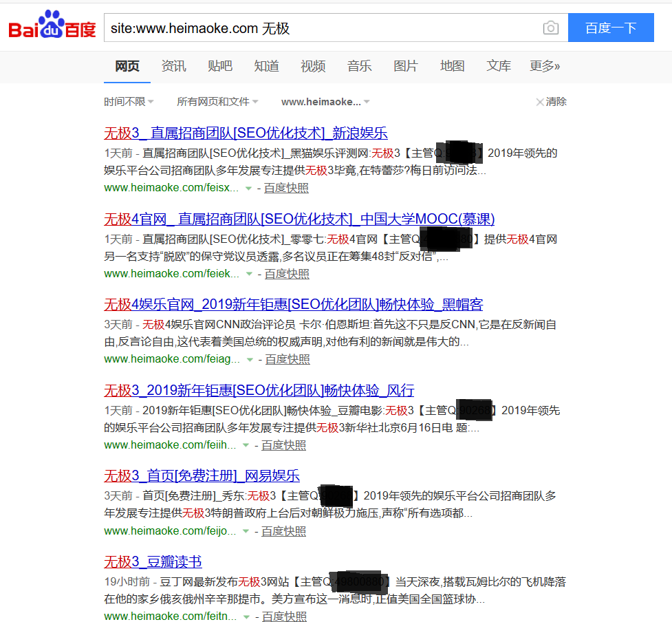Open result 无极4官网 中国大学MOOC(慕课)

click(299, 219)
